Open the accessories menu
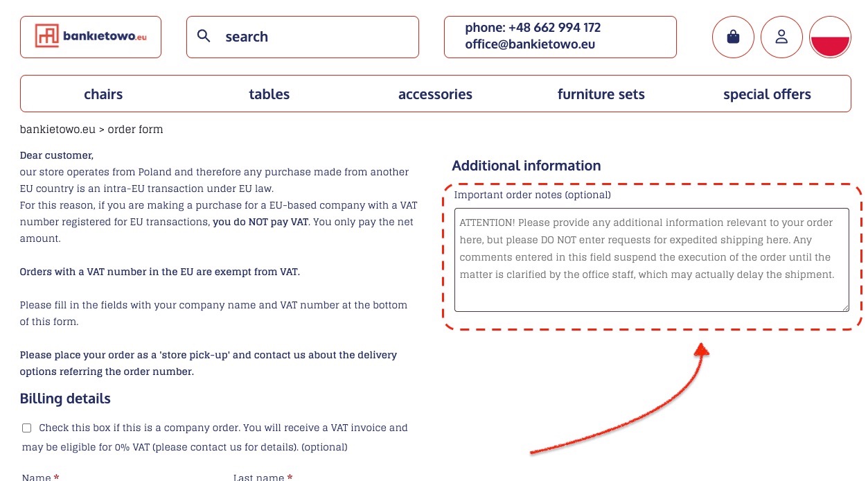Viewport: 868px width, 481px height. click(435, 94)
